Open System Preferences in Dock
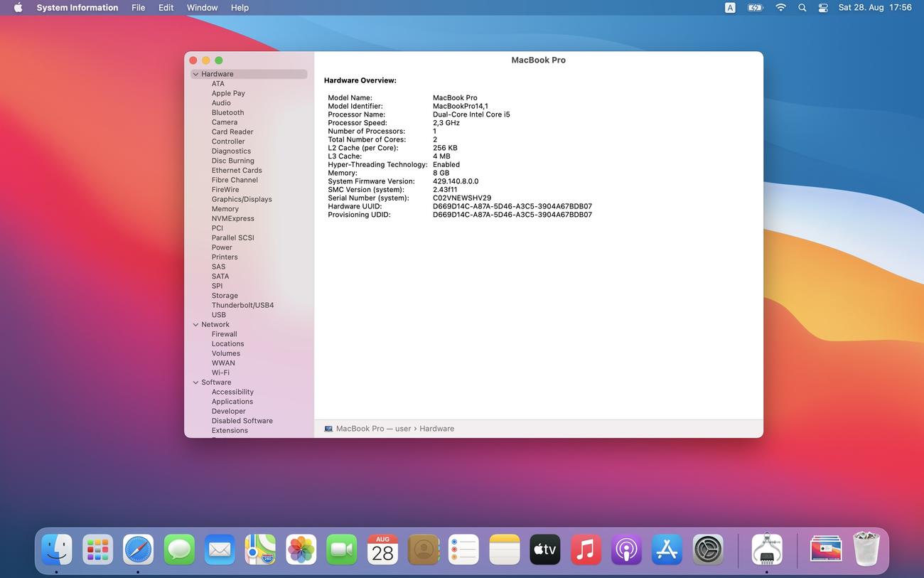The image size is (924, 578). [708, 550]
